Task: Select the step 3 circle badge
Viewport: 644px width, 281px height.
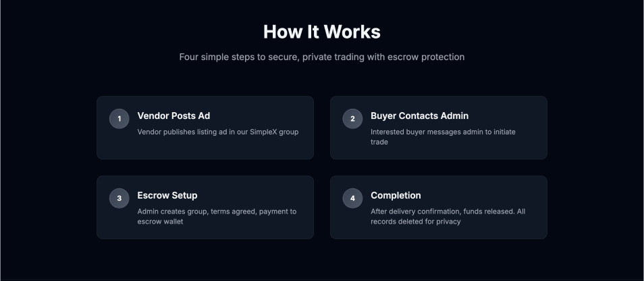Action: [x=119, y=199]
